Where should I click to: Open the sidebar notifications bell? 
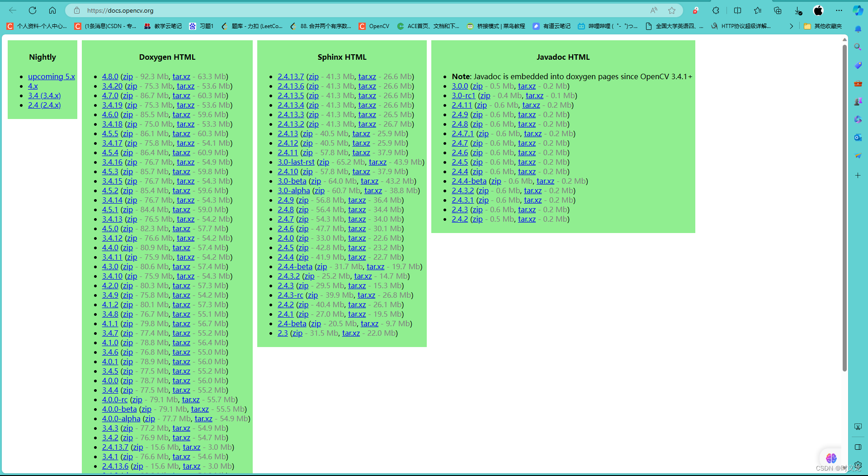pos(858,29)
